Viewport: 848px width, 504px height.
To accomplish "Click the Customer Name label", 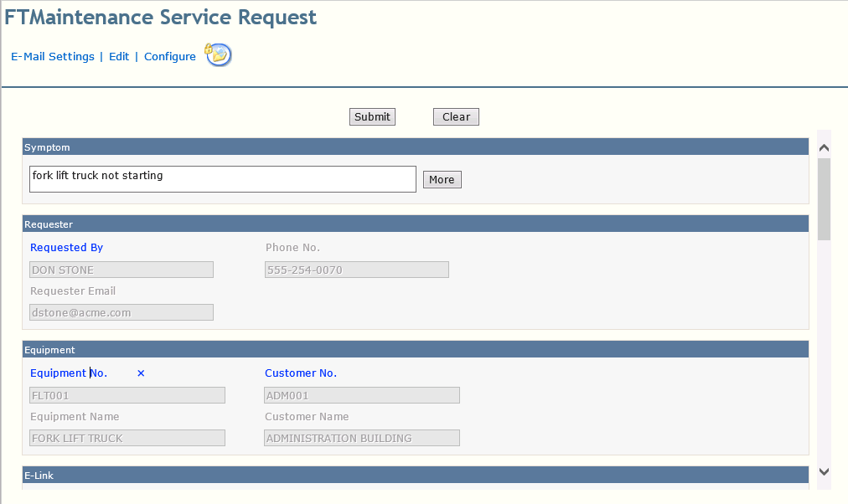I will click(x=307, y=416).
